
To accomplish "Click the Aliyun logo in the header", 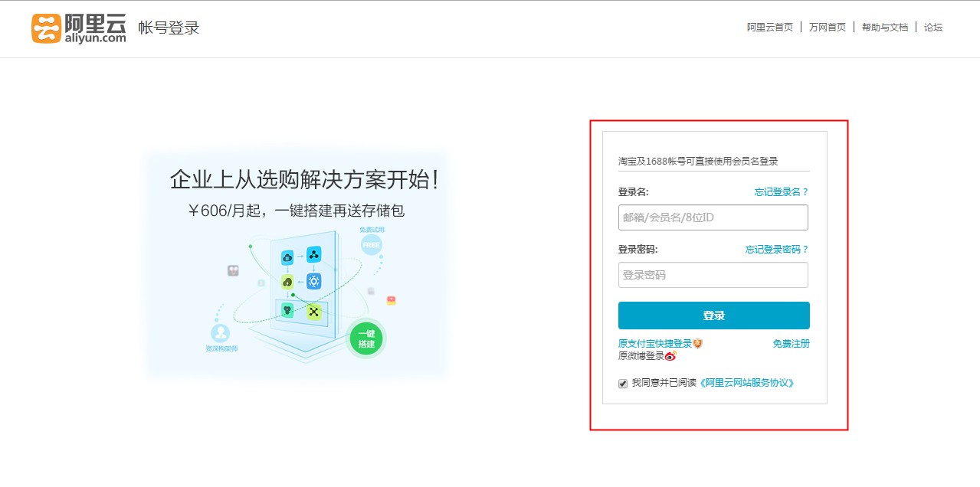I will pyautogui.click(x=78, y=28).
